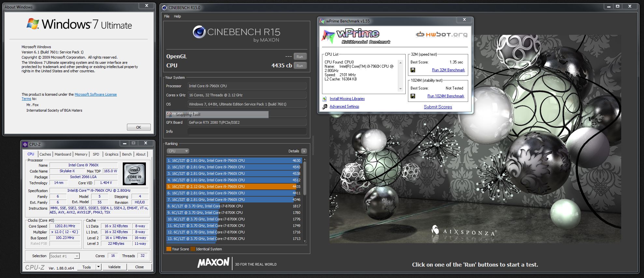Screen dimensions: 644x278
Task: Click the Install Missing Libraries link
Action: coord(347,99)
